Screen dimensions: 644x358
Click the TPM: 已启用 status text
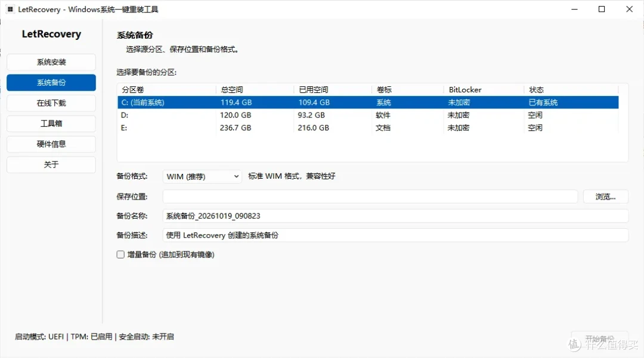click(91, 337)
